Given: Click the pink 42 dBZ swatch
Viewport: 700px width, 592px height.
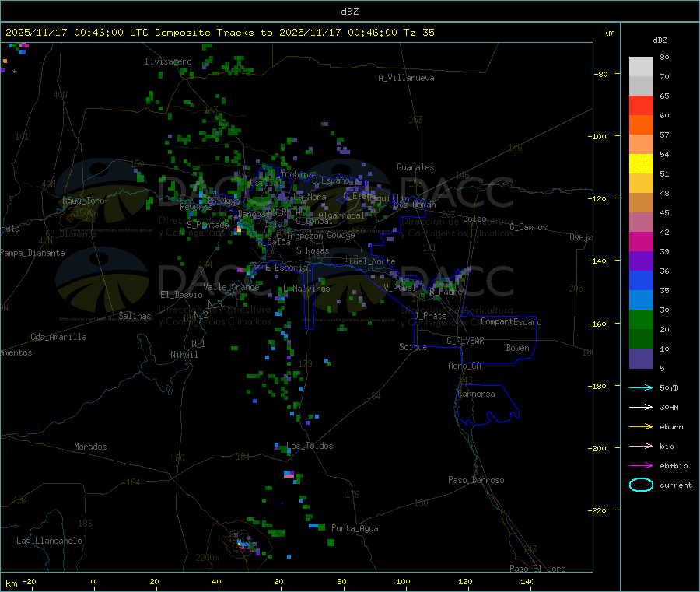Looking at the screenshot, I should point(641,222).
